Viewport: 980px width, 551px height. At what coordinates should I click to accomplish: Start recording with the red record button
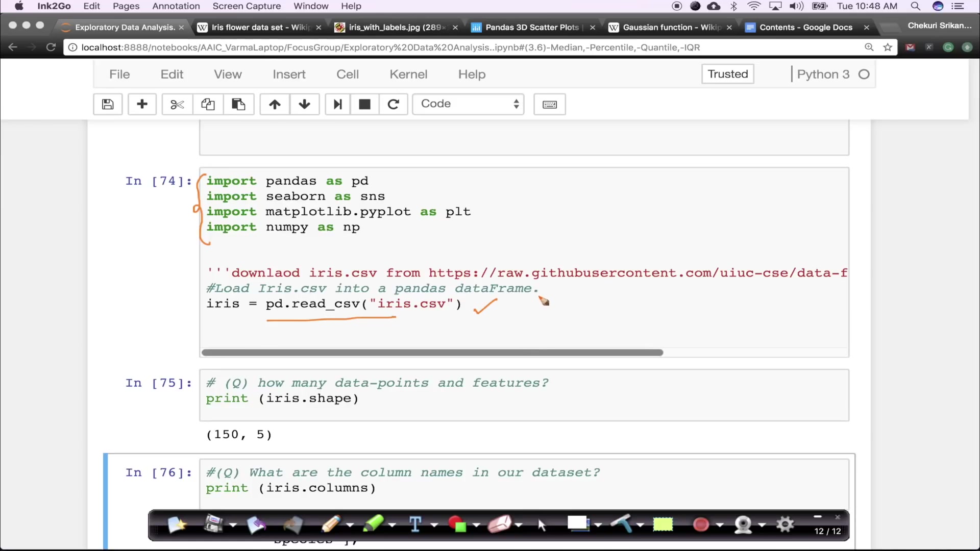click(701, 524)
